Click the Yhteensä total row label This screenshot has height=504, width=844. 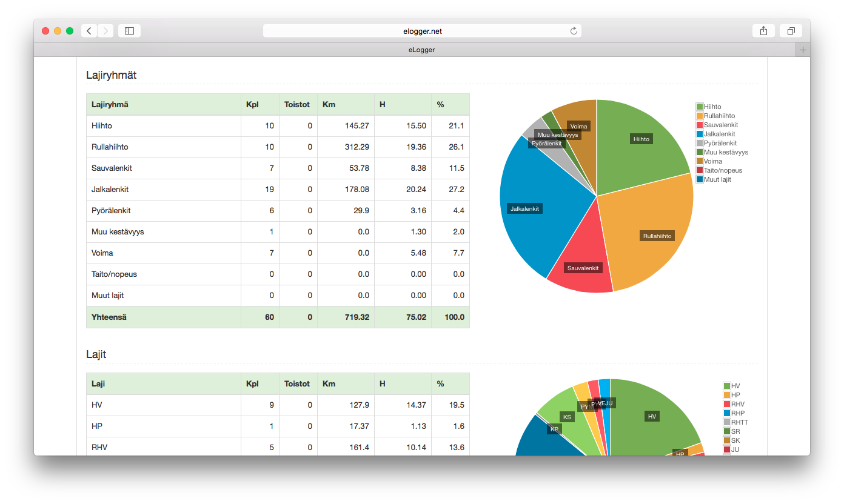[x=109, y=317]
